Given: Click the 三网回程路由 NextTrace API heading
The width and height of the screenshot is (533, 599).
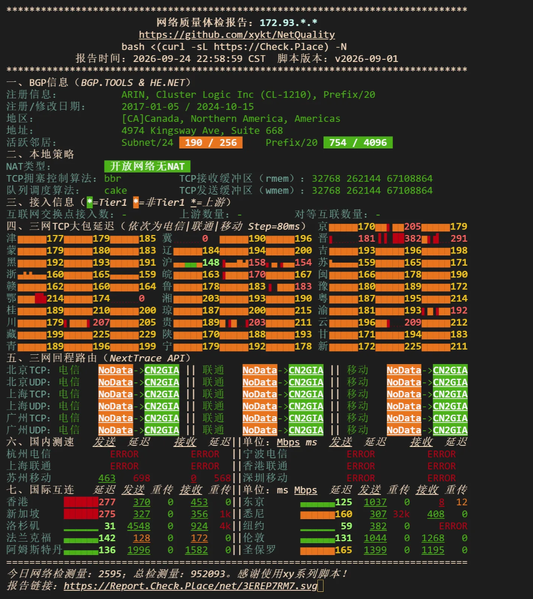Looking at the screenshot, I should [x=99, y=358].
